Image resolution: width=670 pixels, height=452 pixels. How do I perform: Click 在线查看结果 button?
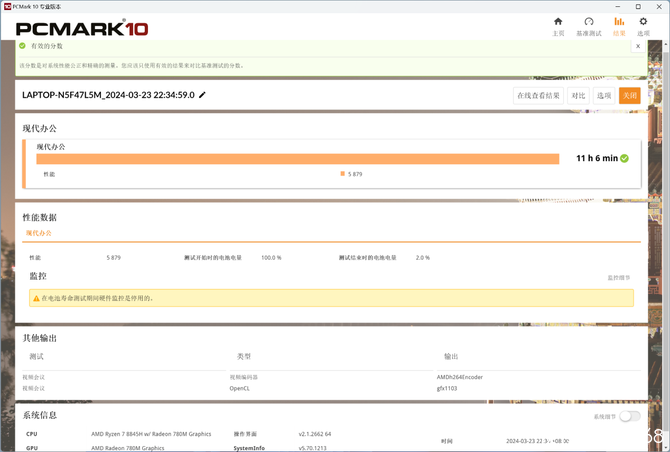point(538,95)
